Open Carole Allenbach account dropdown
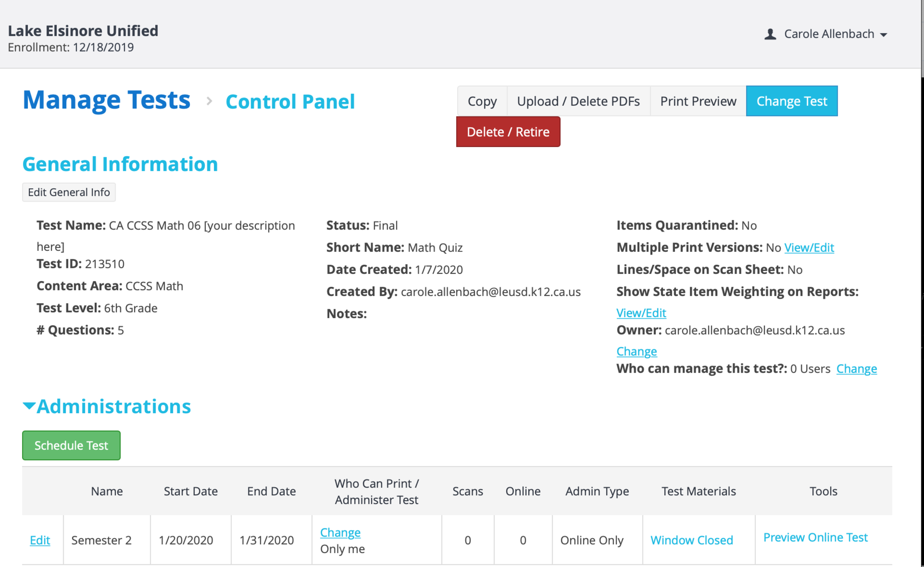The image size is (924, 567). point(835,34)
